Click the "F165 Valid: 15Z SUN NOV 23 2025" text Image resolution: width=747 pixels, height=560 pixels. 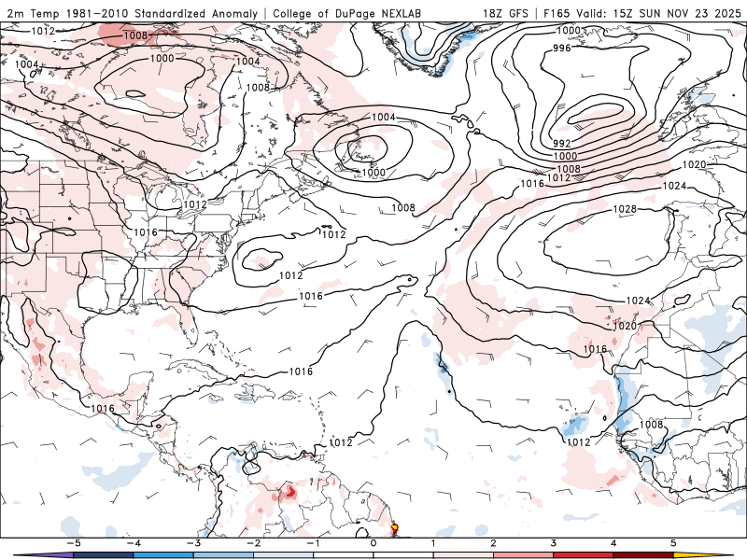641,13
